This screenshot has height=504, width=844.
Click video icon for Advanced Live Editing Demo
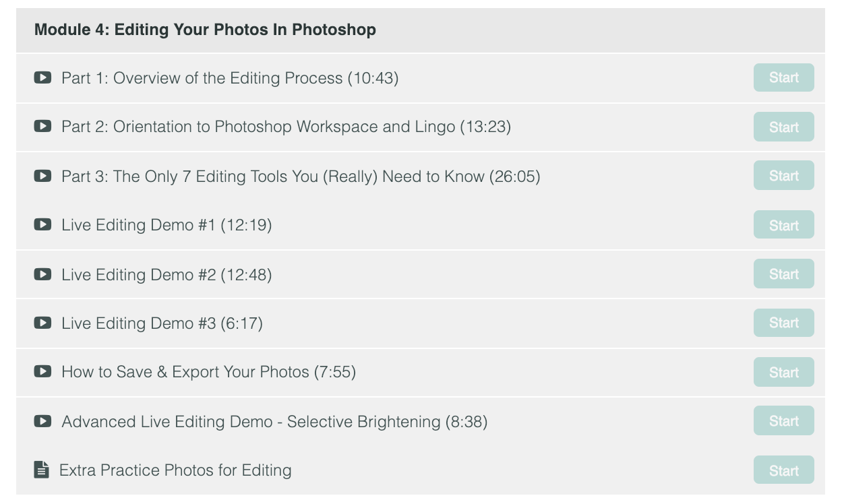coord(42,421)
